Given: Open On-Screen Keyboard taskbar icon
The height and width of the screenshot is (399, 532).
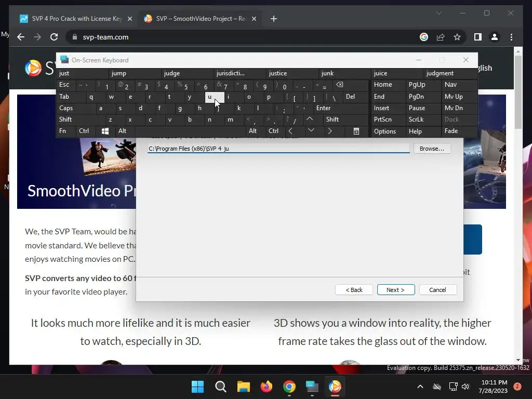Looking at the screenshot, I should [x=312, y=387].
